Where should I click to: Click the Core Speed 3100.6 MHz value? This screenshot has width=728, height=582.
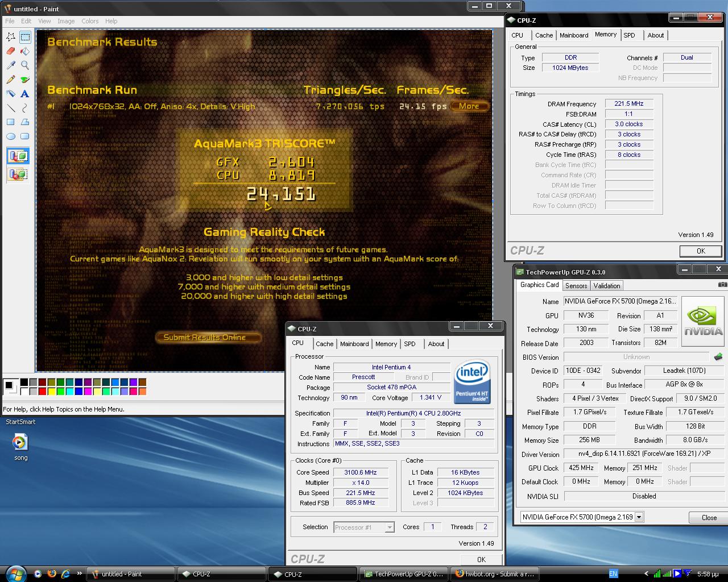(x=361, y=472)
